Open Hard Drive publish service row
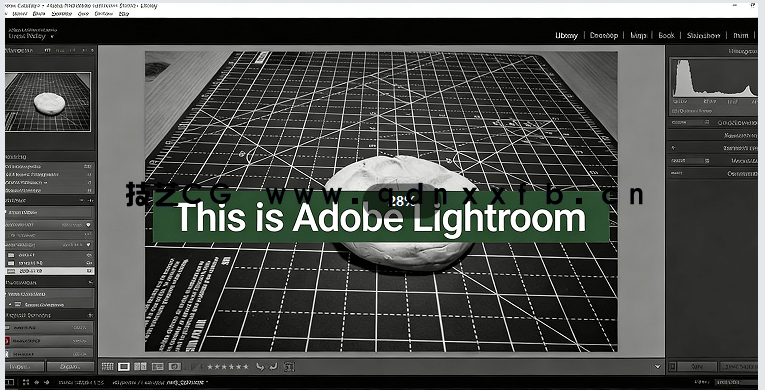The width and height of the screenshot is (765, 390). [49, 328]
